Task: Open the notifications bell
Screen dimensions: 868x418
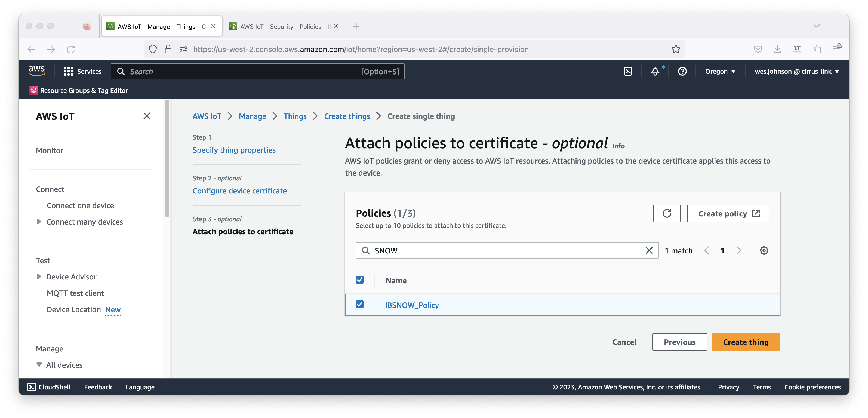Action: click(x=655, y=71)
